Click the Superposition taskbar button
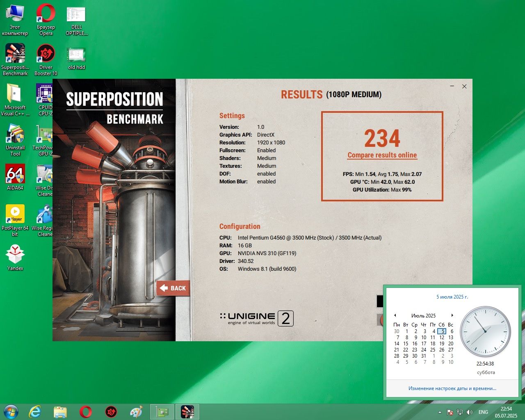The width and height of the screenshot is (525, 420). coord(187,411)
